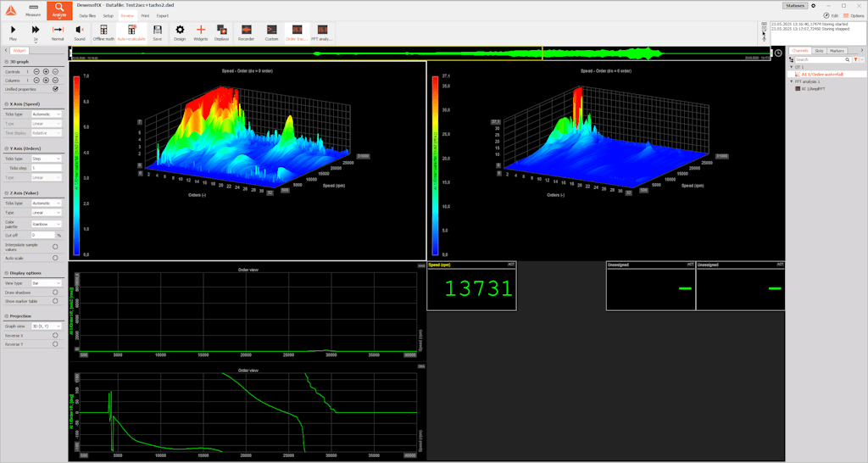Enable Draw shadows display option
Screen dimensions: 868x463
[55, 293]
